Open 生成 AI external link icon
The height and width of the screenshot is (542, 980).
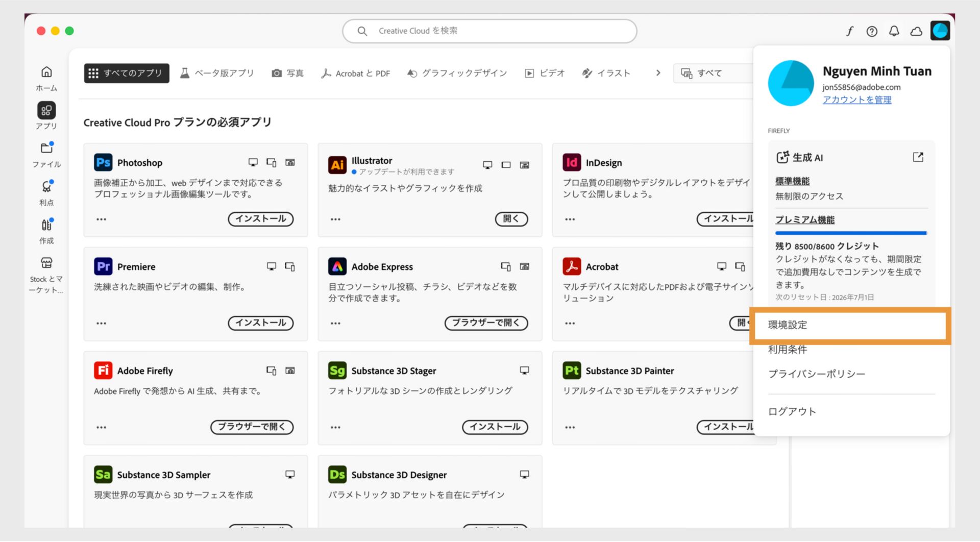(918, 157)
